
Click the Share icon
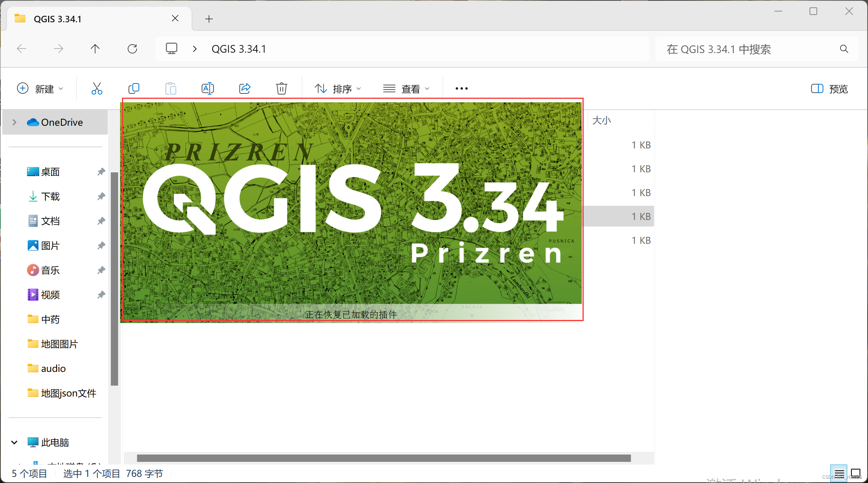(x=245, y=89)
